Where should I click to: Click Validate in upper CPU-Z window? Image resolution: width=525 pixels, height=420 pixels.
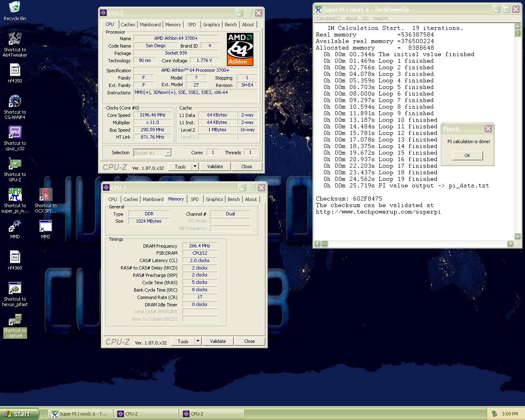coord(215,167)
